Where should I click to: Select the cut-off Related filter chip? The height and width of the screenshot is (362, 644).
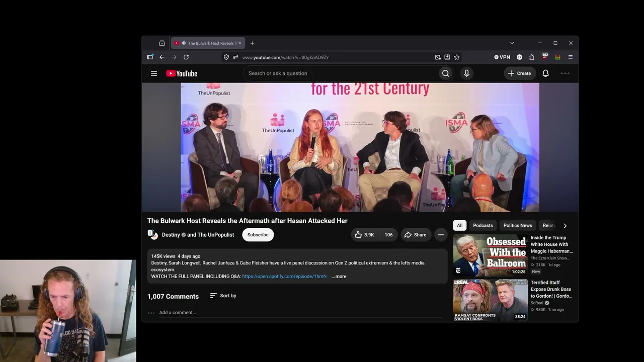pos(548,226)
